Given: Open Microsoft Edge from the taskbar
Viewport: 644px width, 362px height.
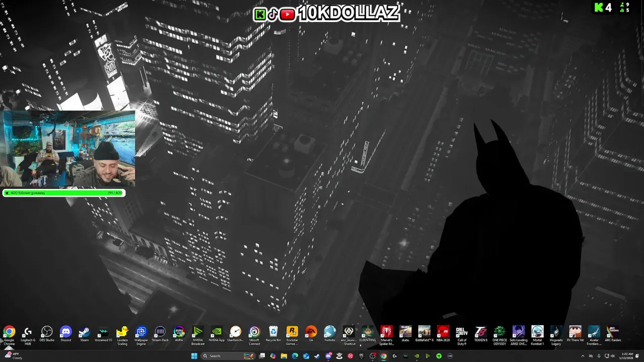Looking at the screenshot, I should pyautogui.click(x=295, y=356).
